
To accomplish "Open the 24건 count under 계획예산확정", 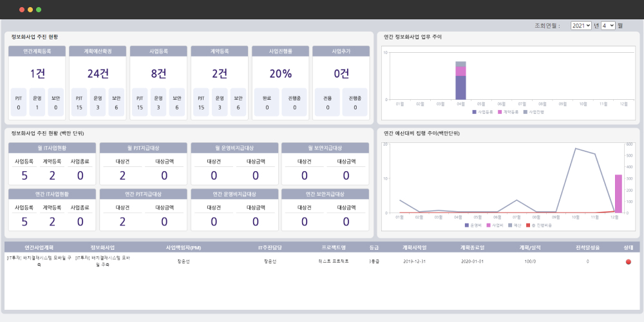I will pyautogui.click(x=98, y=73).
